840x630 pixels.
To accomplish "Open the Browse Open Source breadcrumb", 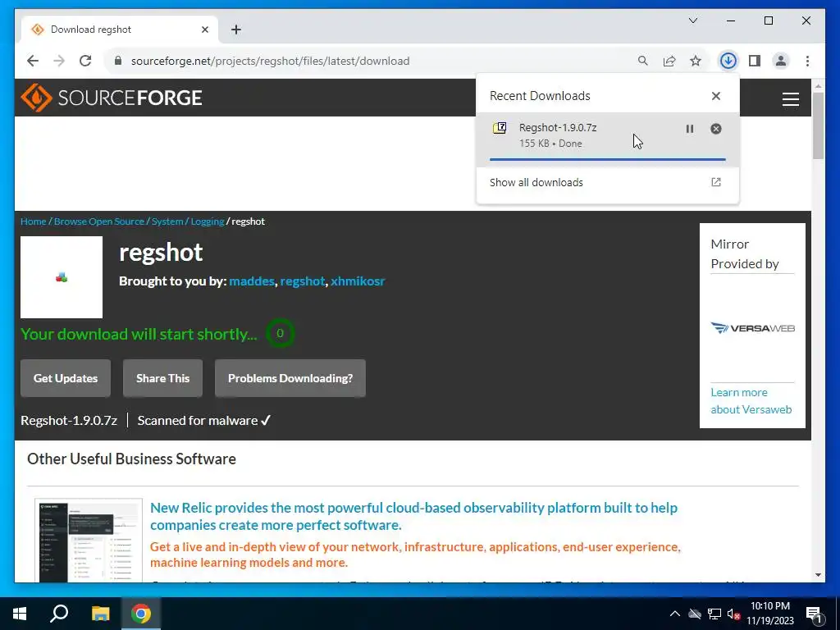I will click(99, 221).
